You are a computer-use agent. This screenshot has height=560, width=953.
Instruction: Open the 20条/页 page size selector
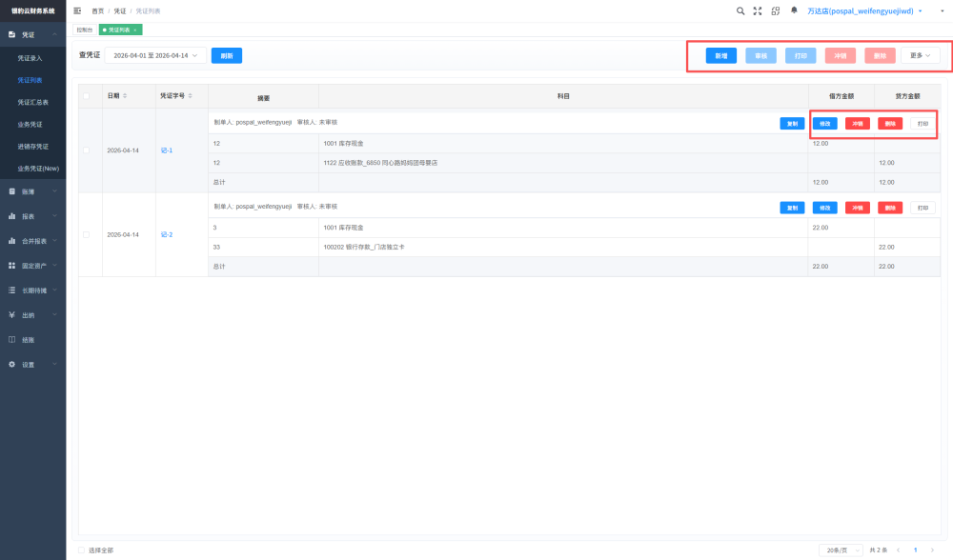pyautogui.click(x=841, y=550)
